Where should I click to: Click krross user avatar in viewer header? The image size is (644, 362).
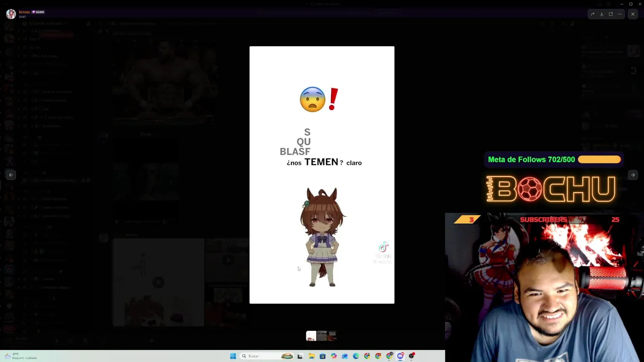tap(11, 14)
